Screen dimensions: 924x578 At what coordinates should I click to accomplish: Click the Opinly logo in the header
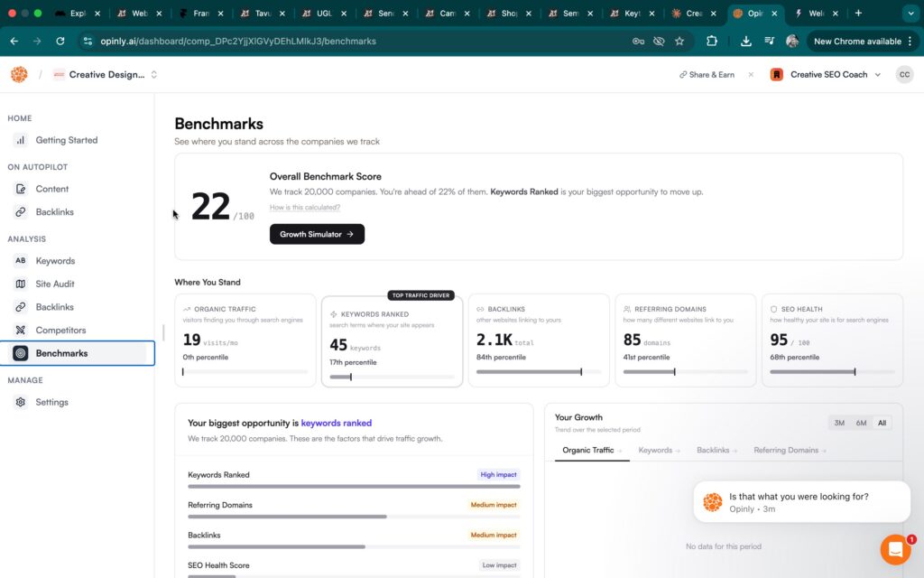coord(19,74)
